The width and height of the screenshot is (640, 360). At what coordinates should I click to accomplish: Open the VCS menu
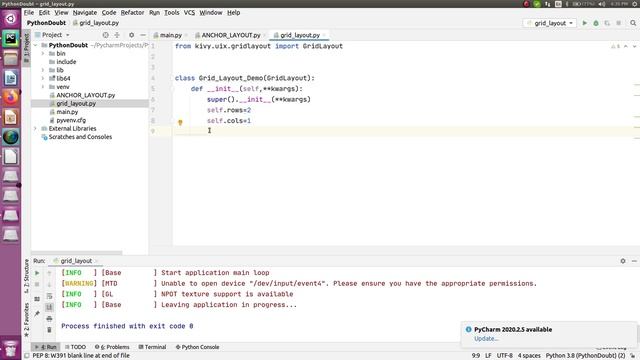point(189,13)
